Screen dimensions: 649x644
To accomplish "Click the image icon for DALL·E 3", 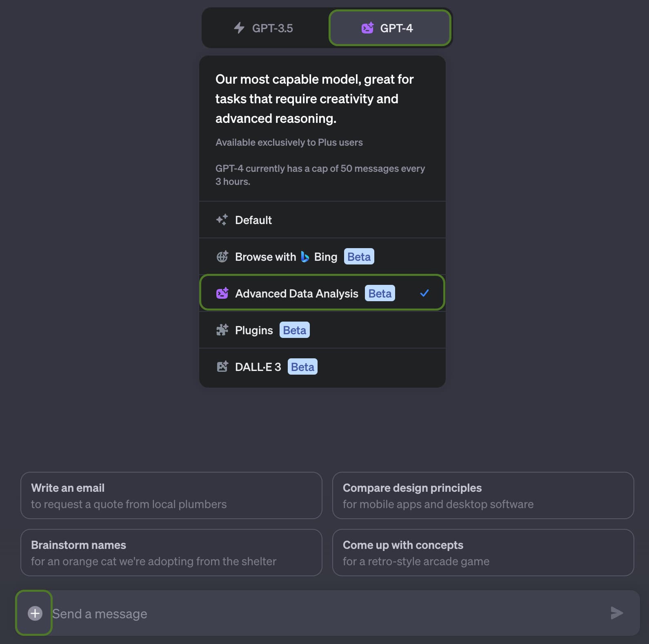I will coord(222,366).
